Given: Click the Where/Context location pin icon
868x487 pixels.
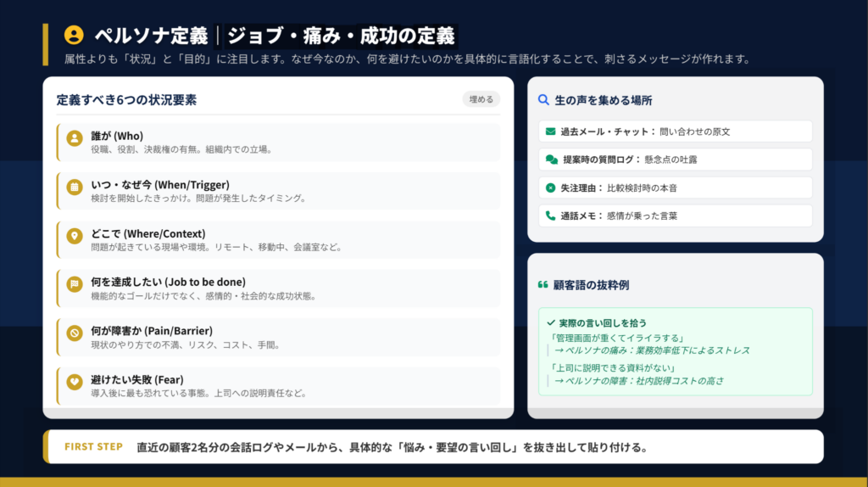Looking at the screenshot, I should coord(75,236).
